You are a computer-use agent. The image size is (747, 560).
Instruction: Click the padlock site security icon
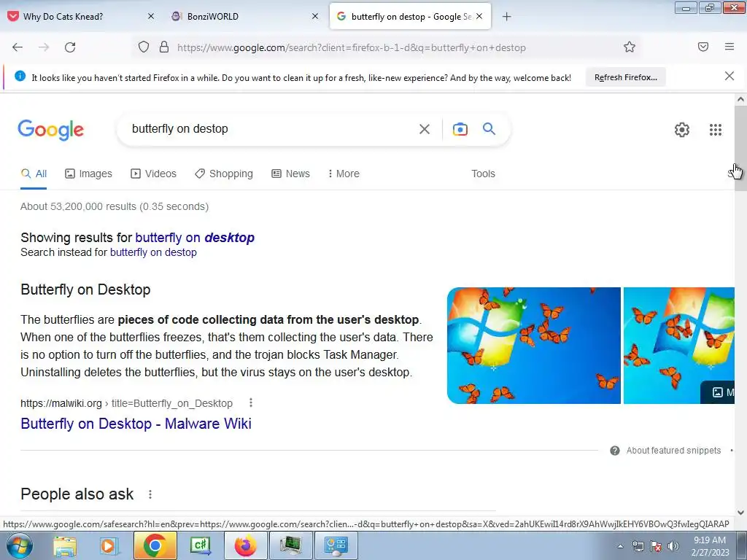coord(164,47)
